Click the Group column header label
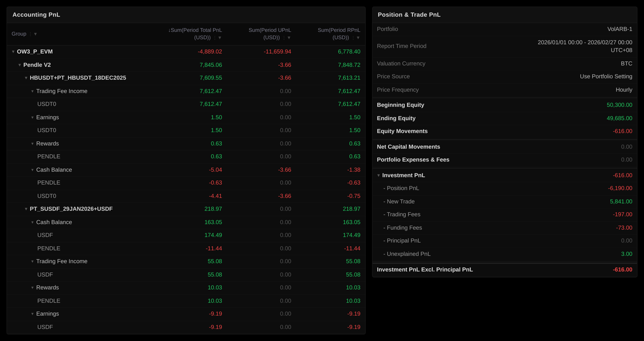The width and height of the screenshot is (644, 341). (x=19, y=34)
